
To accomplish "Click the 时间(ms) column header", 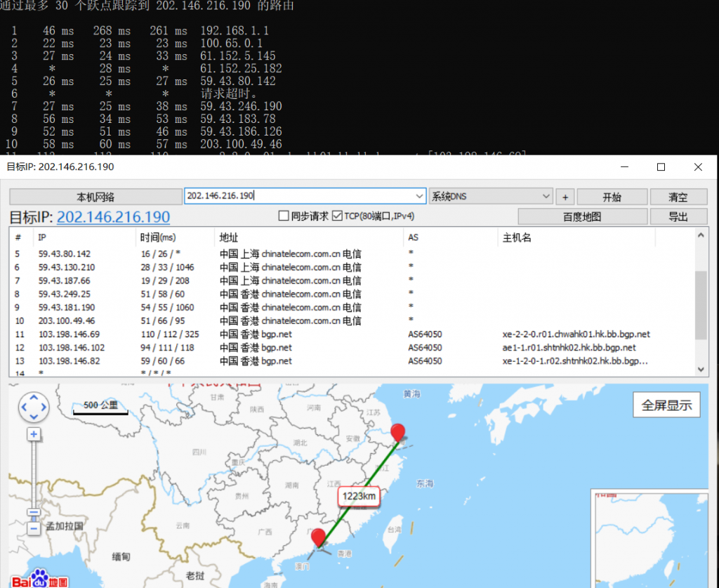I will [157, 237].
